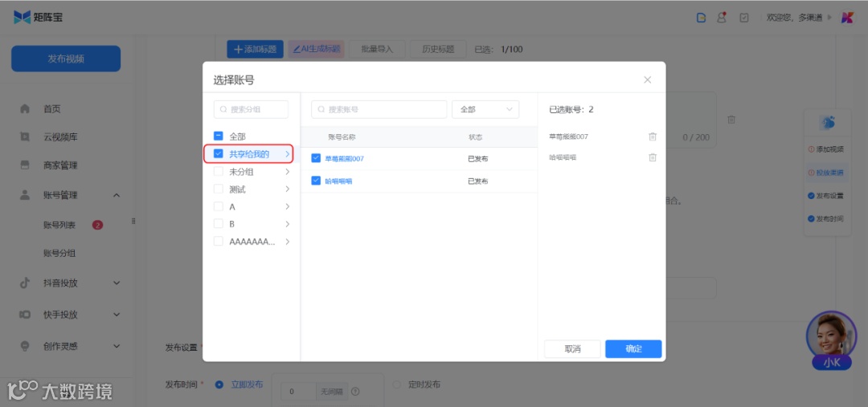Check the B group checkbox
Screen dimensions: 868x407
[219, 224]
